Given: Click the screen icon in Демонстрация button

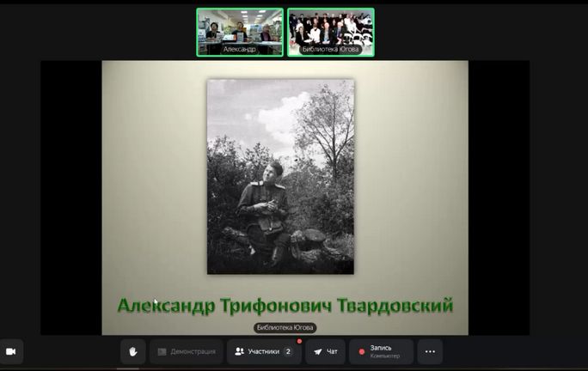Looking at the screenshot, I should coord(162,351).
